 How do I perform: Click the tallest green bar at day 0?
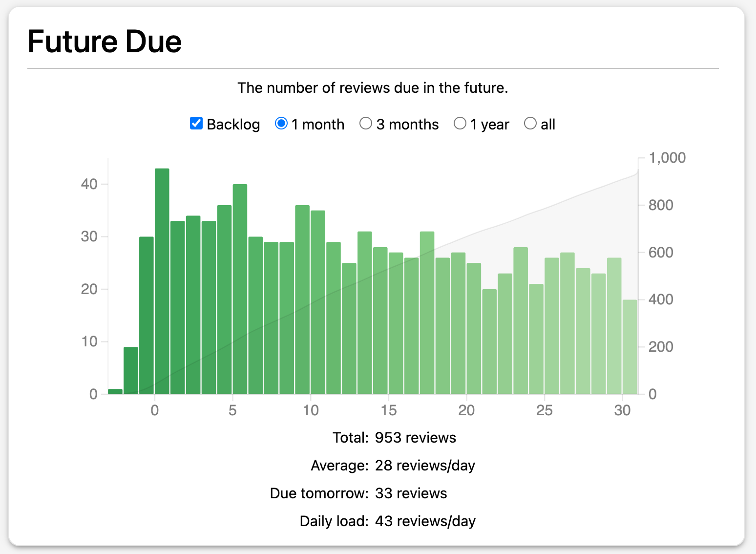161,278
